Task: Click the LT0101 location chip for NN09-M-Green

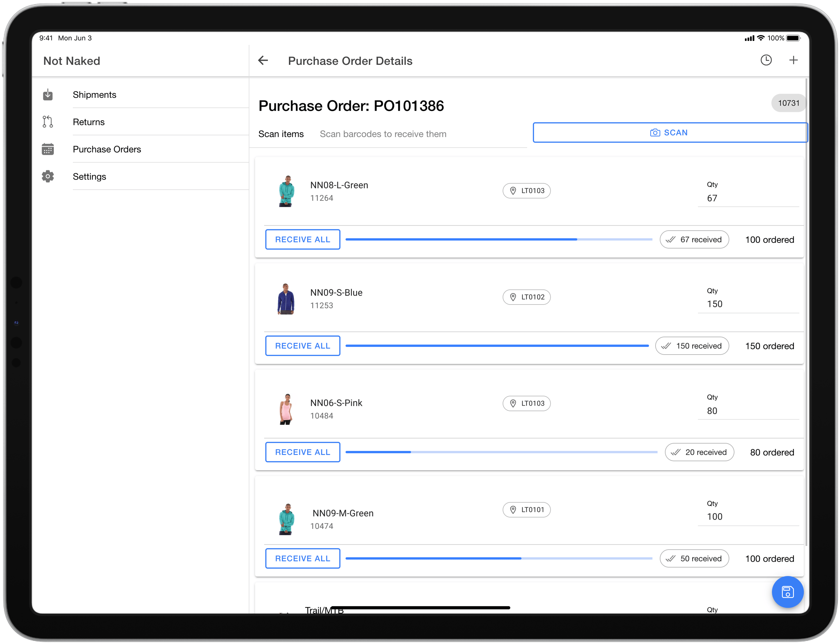Action: click(526, 510)
